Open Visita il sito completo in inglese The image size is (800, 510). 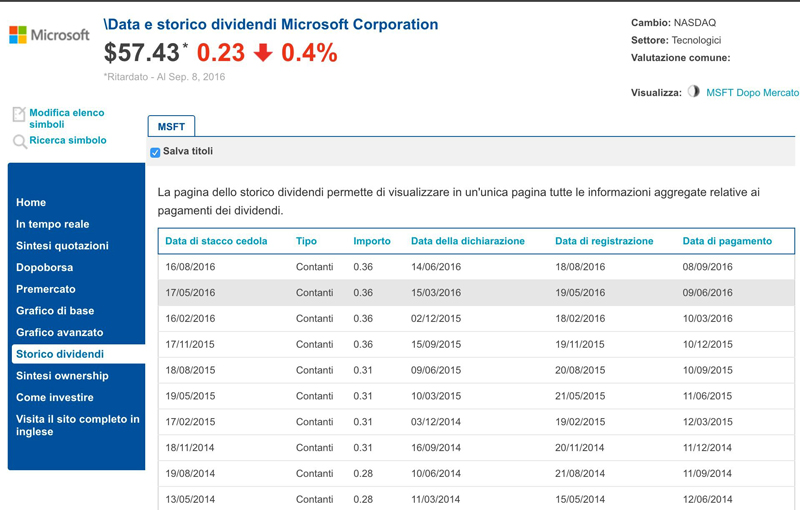pos(78,425)
